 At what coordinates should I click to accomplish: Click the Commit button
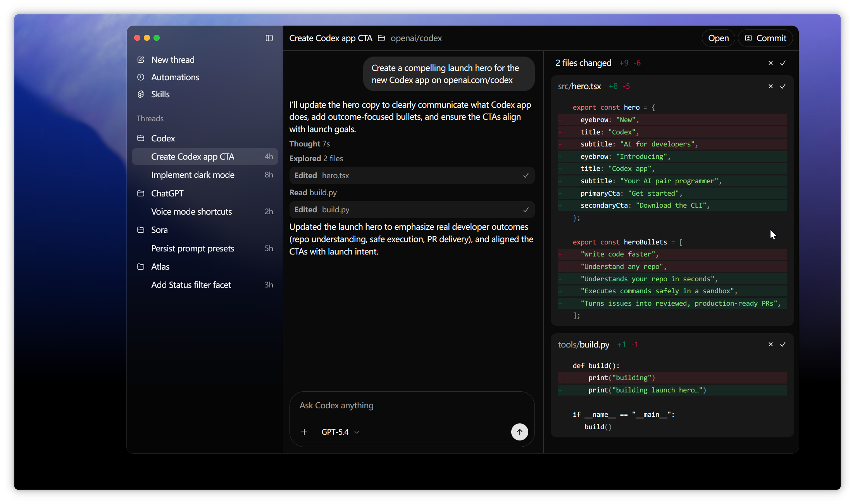click(x=765, y=38)
